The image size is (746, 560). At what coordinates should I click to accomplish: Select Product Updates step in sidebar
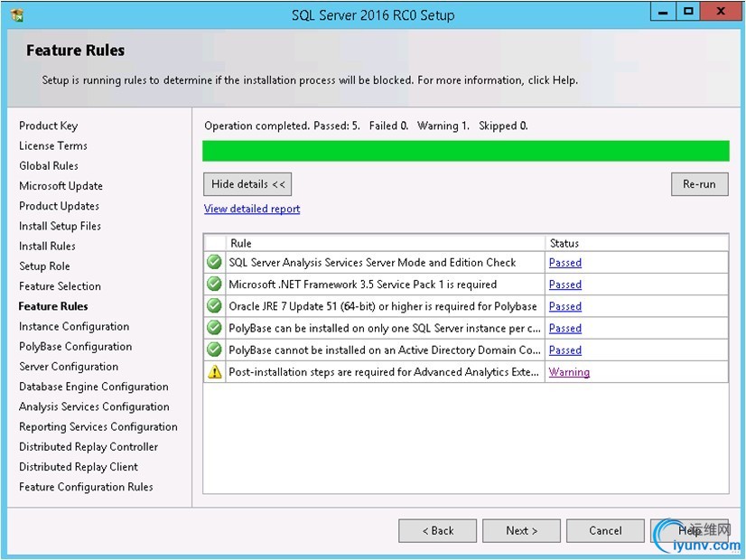59,206
